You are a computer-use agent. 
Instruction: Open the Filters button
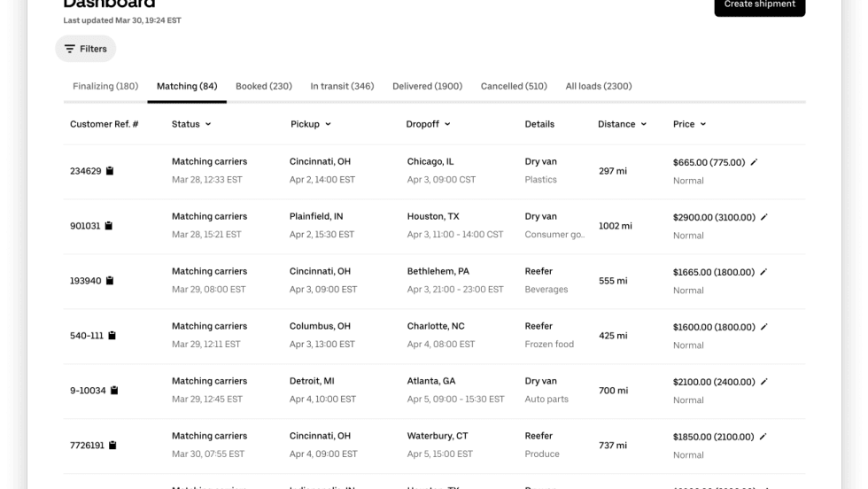[85, 49]
